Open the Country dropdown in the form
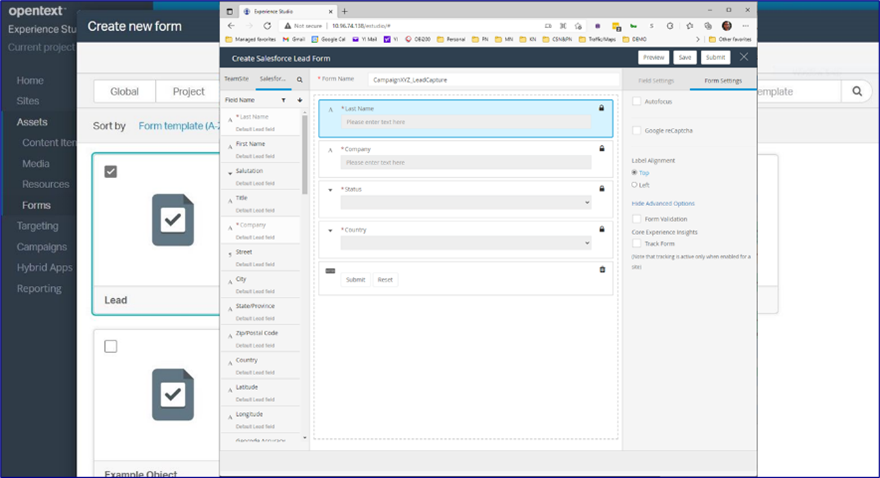The height and width of the screenshot is (478, 880). coord(466,243)
